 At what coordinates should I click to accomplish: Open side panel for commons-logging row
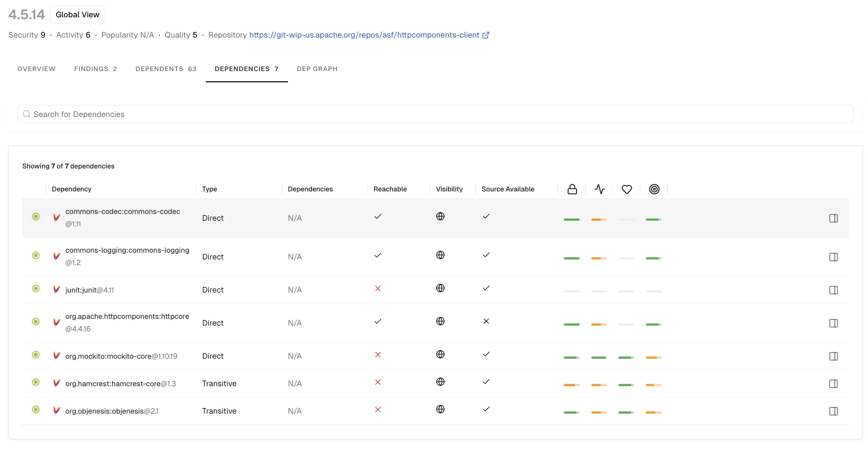[833, 257]
